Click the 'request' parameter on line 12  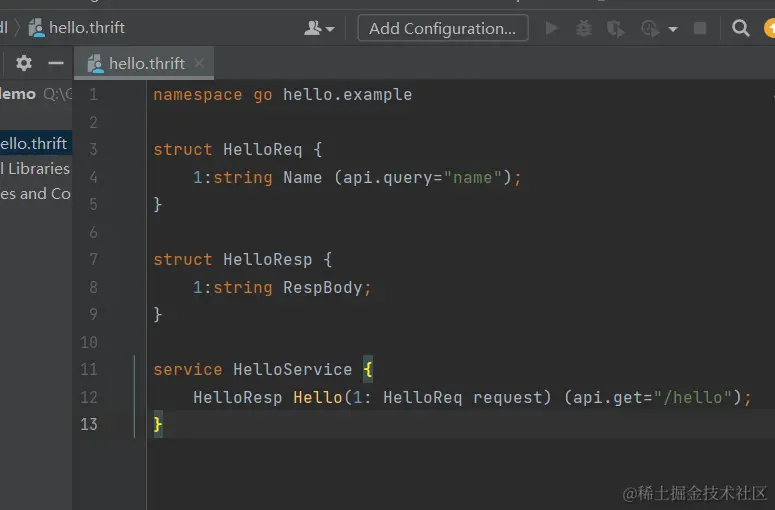(507, 397)
